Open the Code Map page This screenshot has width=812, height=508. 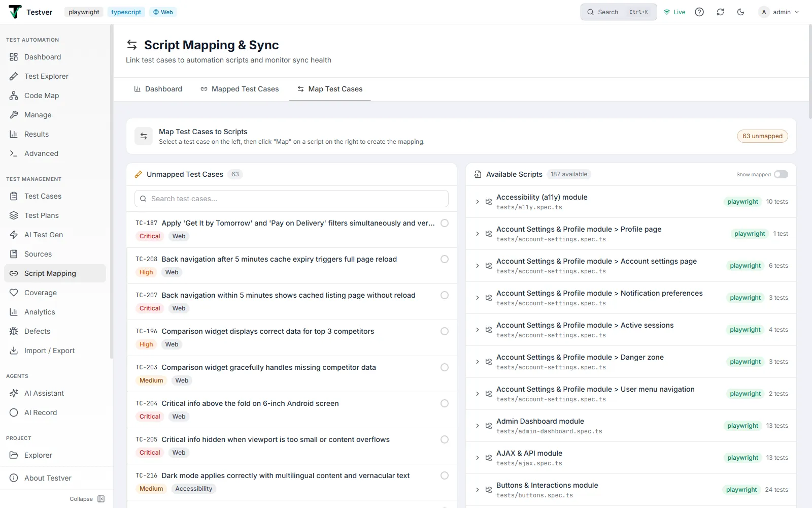[55, 96]
